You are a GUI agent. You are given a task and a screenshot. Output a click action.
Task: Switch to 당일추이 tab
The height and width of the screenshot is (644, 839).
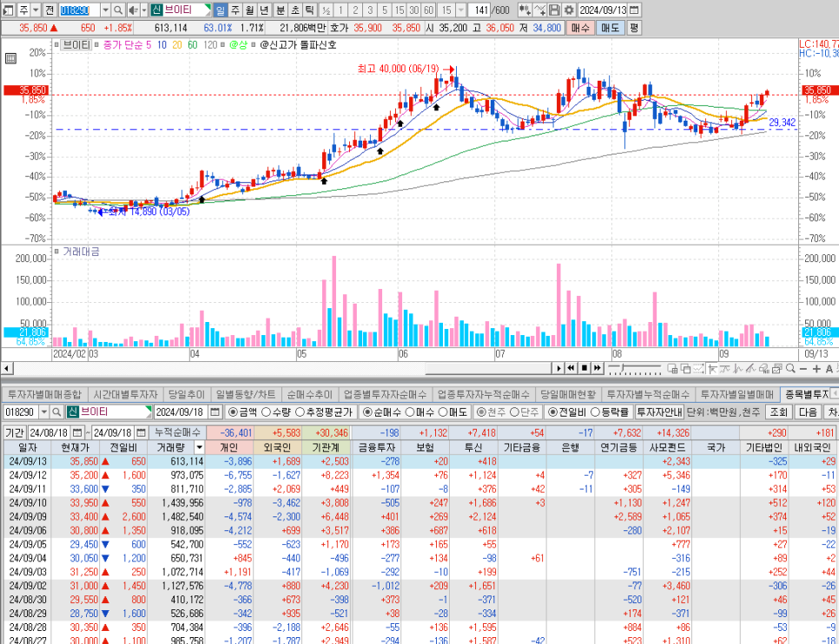[x=186, y=395]
